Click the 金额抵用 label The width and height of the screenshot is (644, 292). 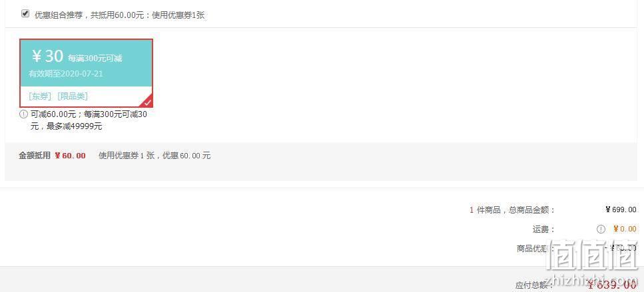(35, 156)
